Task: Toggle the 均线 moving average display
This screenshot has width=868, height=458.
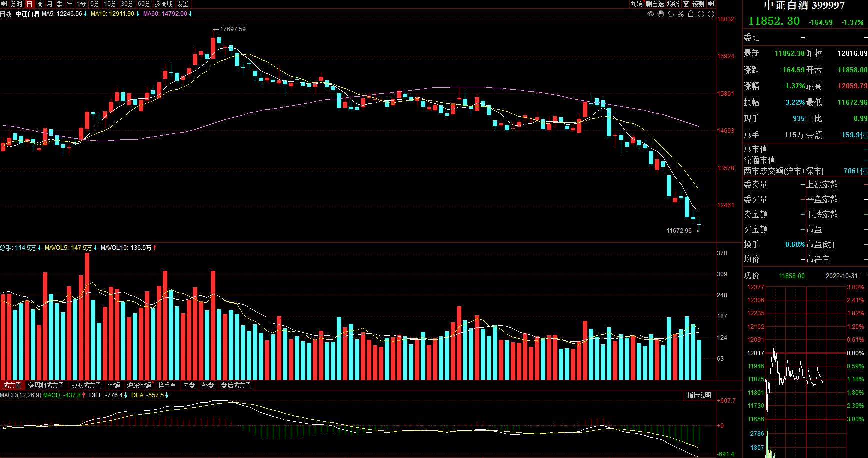Action: 673,4
